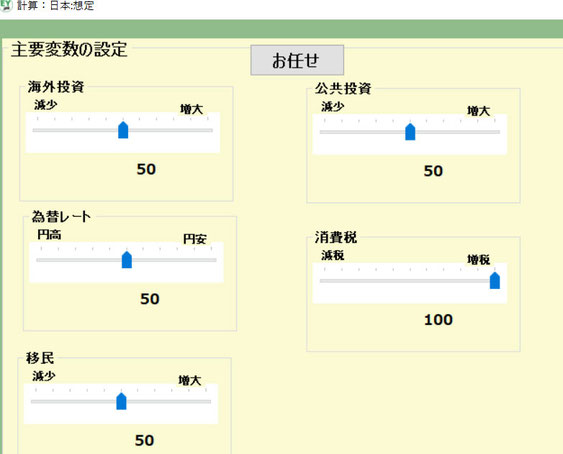Click 移民 slider track near 増大 end
The width and height of the screenshot is (563, 454).
point(192,402)
